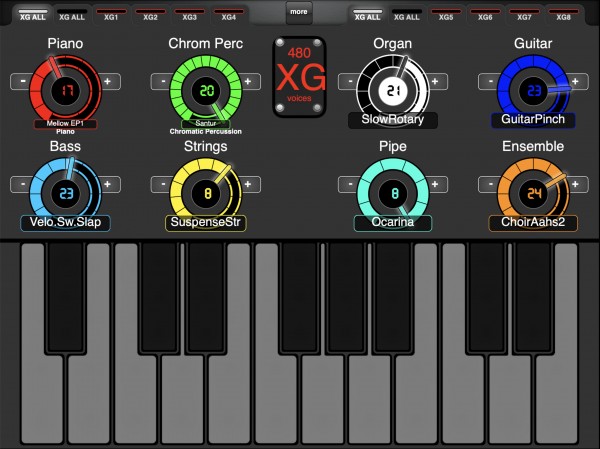The width and height of the screenshot is (600, 449).
Task: Increase the Bass voice number
Action: (x=108, y=184)
